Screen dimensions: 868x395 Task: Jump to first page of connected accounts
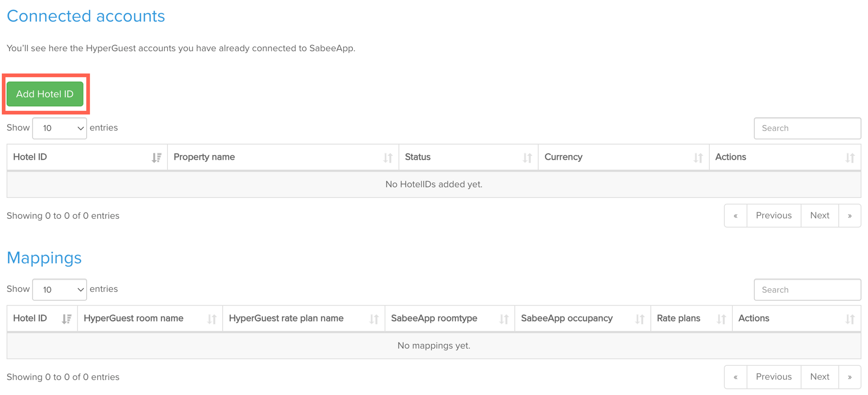(736, 215)
